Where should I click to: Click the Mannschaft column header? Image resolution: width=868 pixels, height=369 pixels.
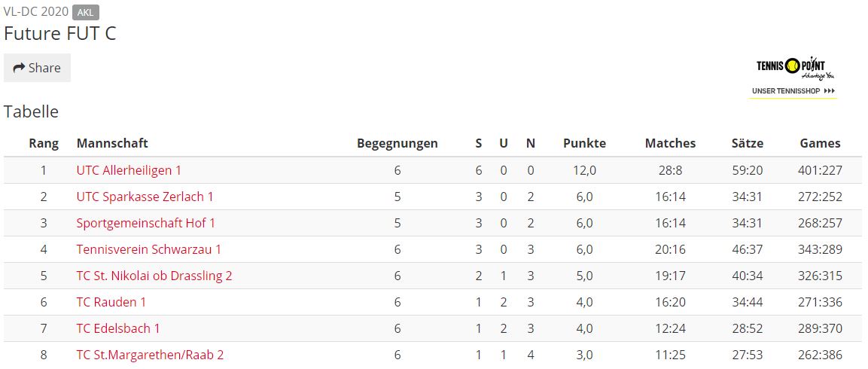112,143
